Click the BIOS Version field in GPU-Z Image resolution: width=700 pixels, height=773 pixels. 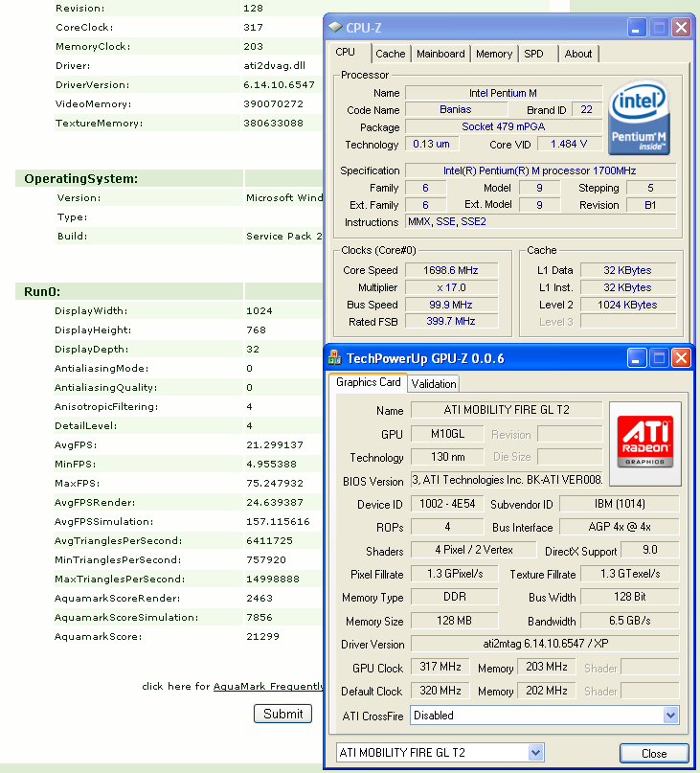tap(507, 480)
